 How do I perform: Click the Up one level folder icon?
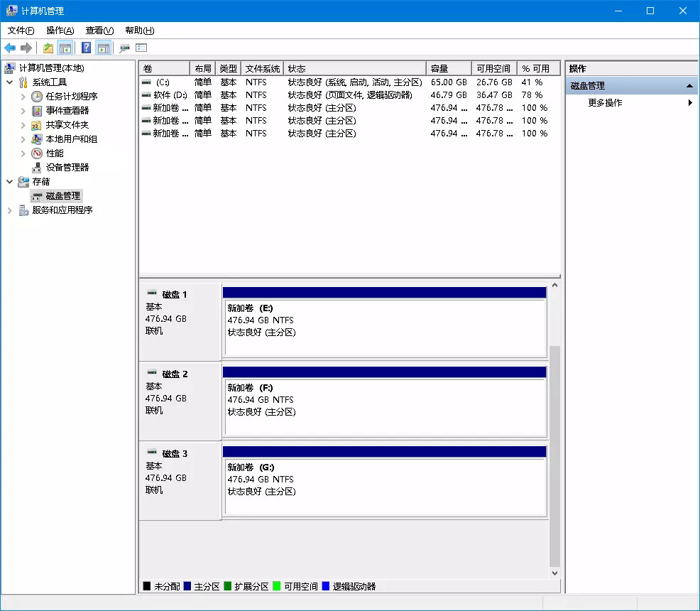click(48, 48)
